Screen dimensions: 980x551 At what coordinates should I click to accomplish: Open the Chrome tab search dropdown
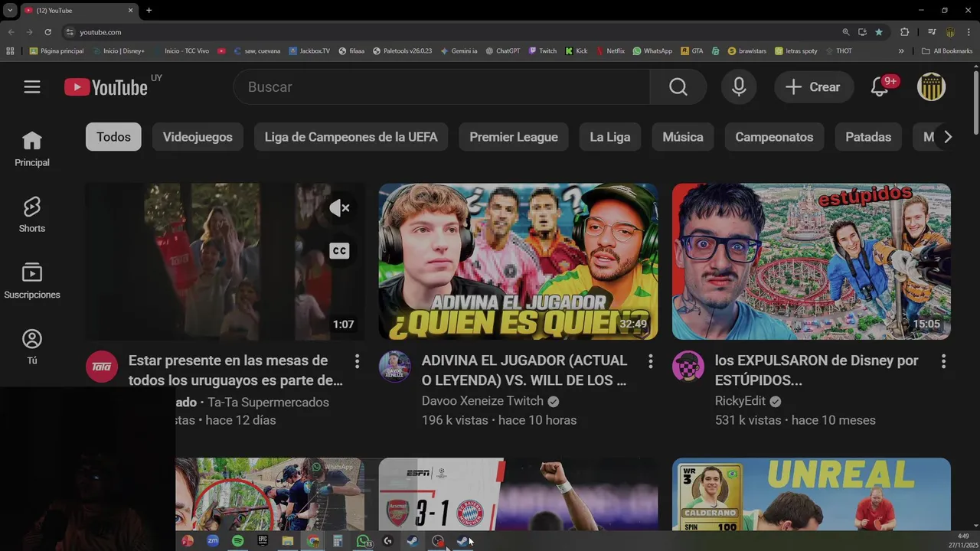point(10,10)
